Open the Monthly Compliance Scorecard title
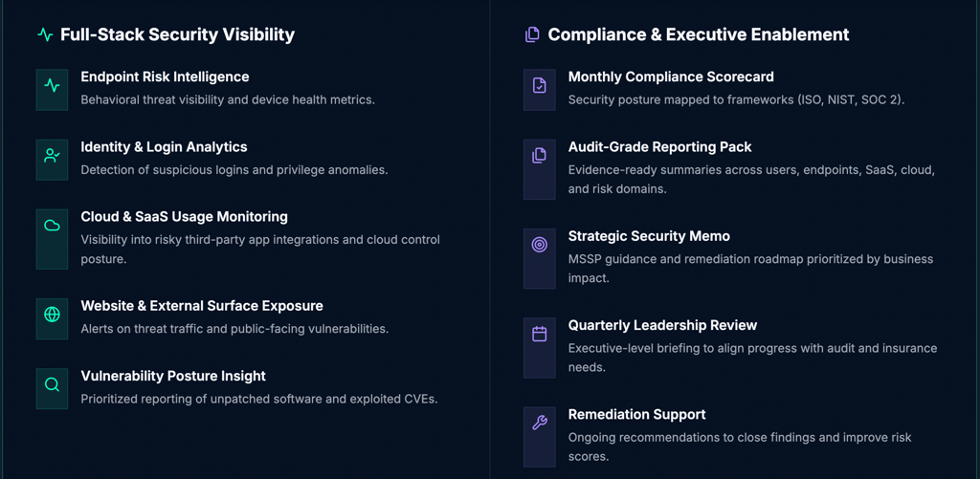This screenshot has width=980, height=479. pos(671,76)
